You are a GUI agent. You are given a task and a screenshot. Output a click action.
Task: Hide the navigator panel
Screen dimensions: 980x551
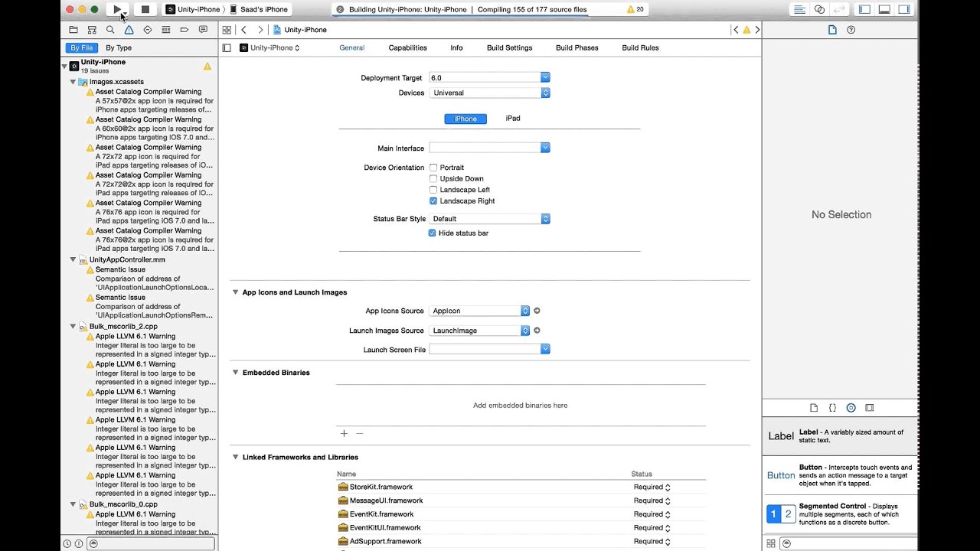pyautogui.click(x=865, y=9)
